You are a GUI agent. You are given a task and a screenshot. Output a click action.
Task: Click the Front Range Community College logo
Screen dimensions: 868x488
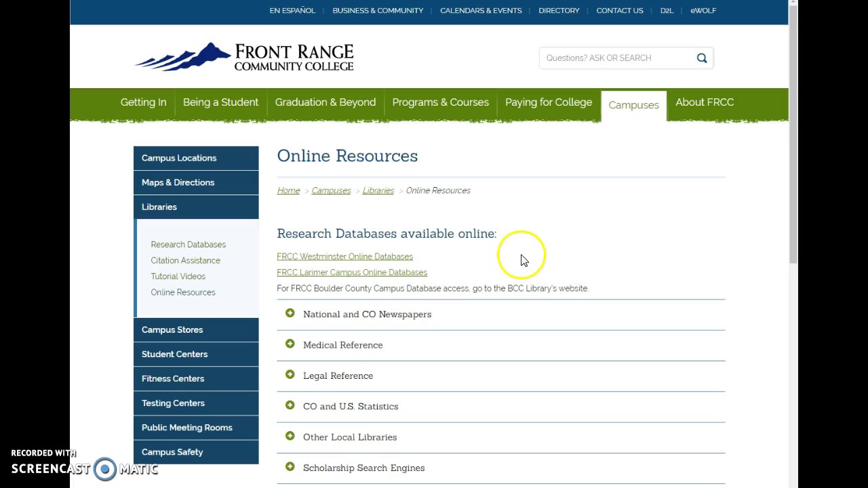(x=244, y=57)
